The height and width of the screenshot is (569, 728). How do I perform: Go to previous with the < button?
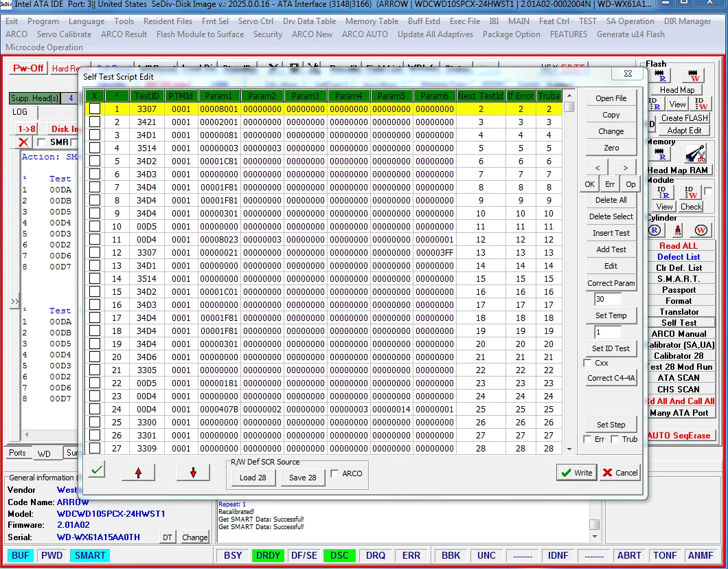pyautogui.click(x=598, y=168)
